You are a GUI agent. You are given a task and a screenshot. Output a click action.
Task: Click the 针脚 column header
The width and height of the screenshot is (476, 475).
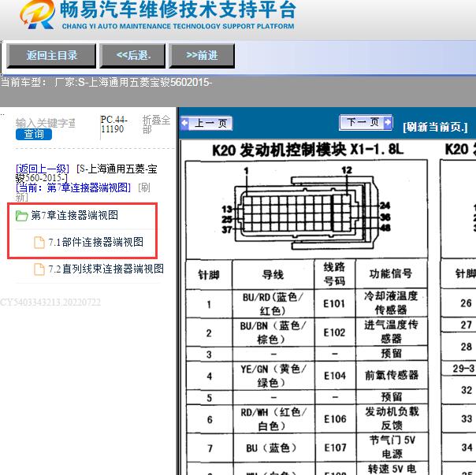(x=209, y=275)
